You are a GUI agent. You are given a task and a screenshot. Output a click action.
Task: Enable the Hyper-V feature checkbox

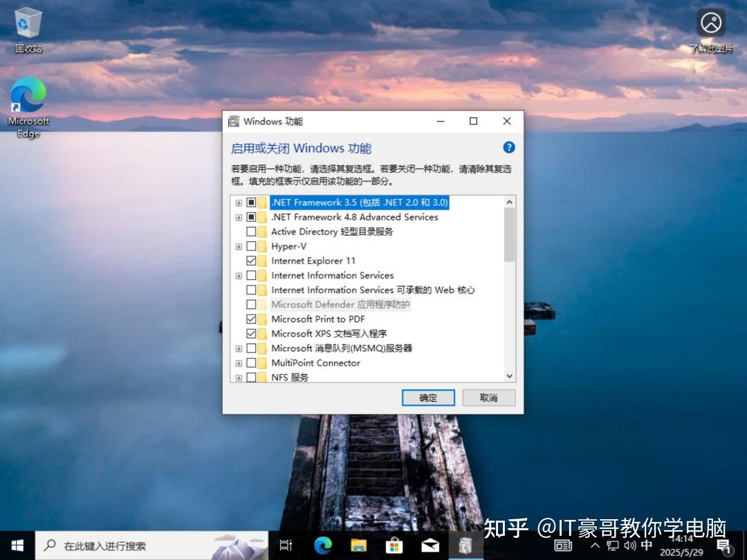click(252, 246)
